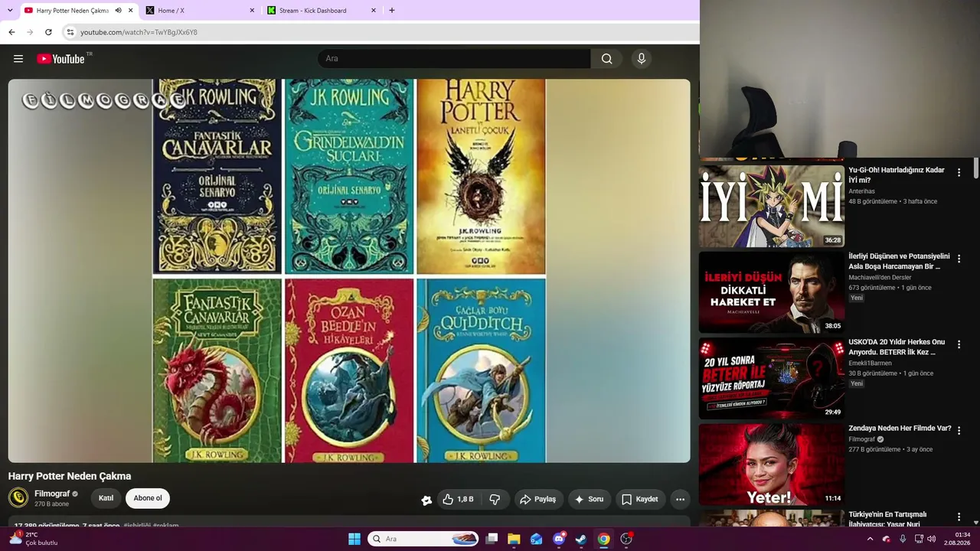Subscribe with the Abone ol button

click(x=148, y=498)
